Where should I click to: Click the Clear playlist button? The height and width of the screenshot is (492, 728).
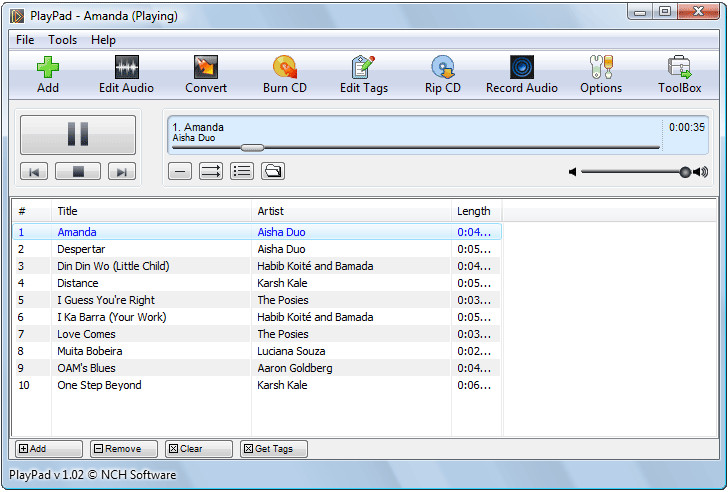click(199, 449)
